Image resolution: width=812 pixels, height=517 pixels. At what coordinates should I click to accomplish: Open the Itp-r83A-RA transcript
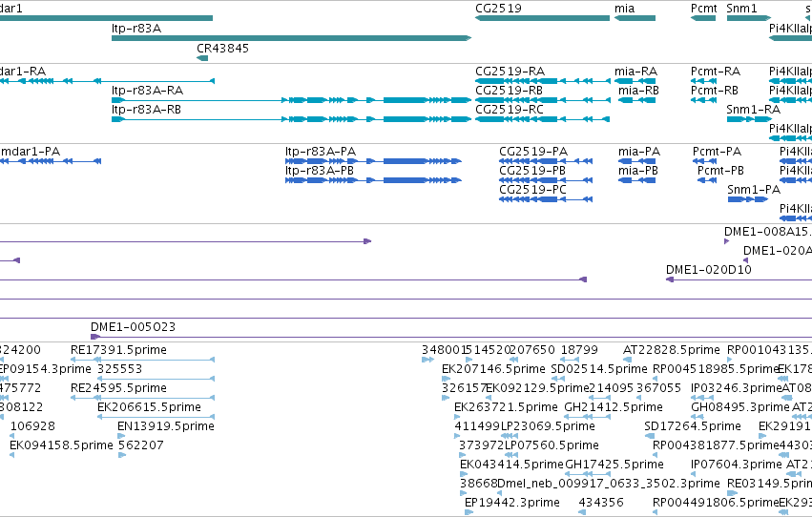coord(292,100)
